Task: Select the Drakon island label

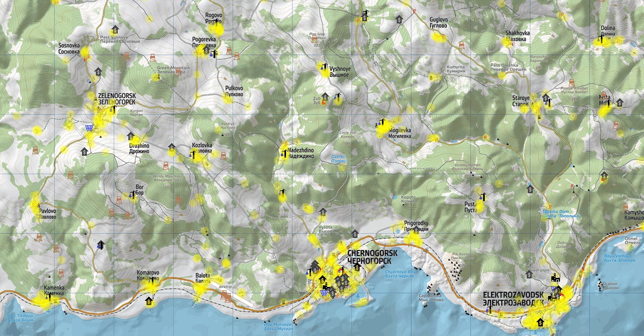Action: point(612,285)
